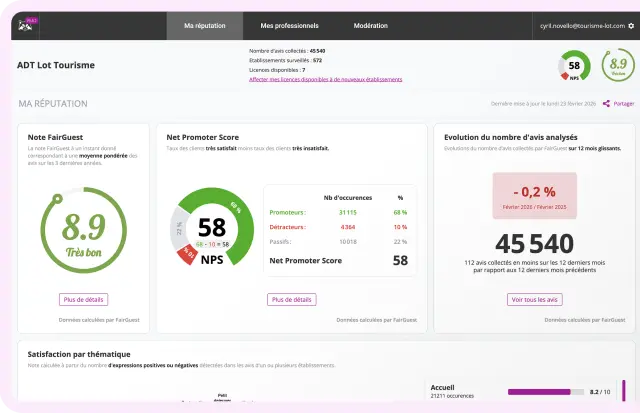This screenshot has width=640, height=413.
Task: Click the Partager share icon
Action: coord(606,103)
